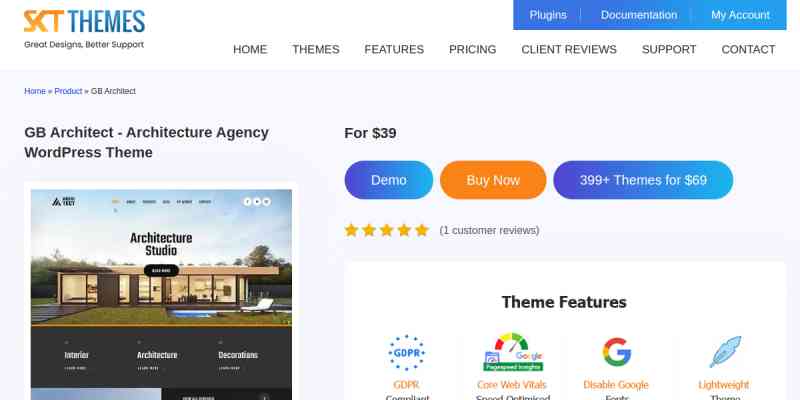800x400 pixels.
Task: Follow the Product breadcrumb link
Action: pyautogui.click(x=68, y=91)
